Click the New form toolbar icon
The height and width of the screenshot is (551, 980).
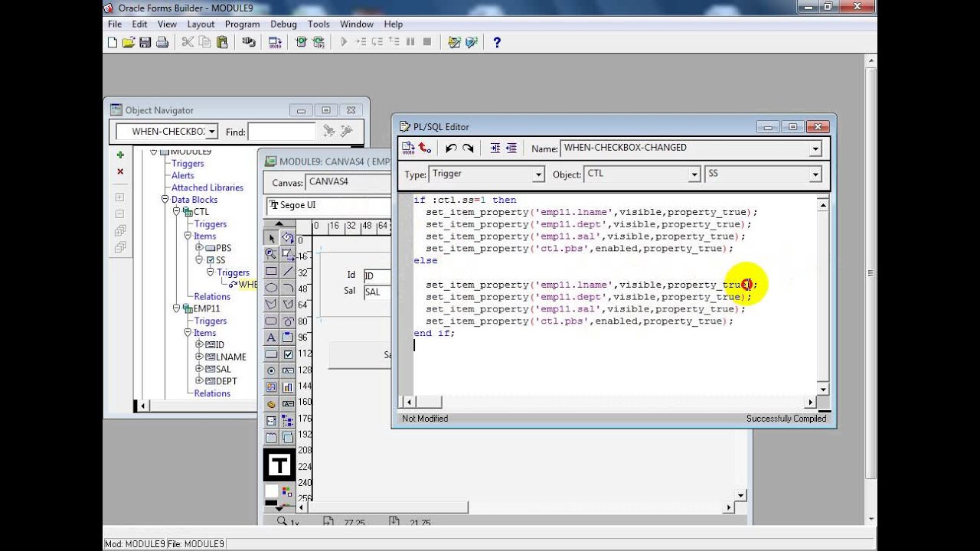point(113,42)
